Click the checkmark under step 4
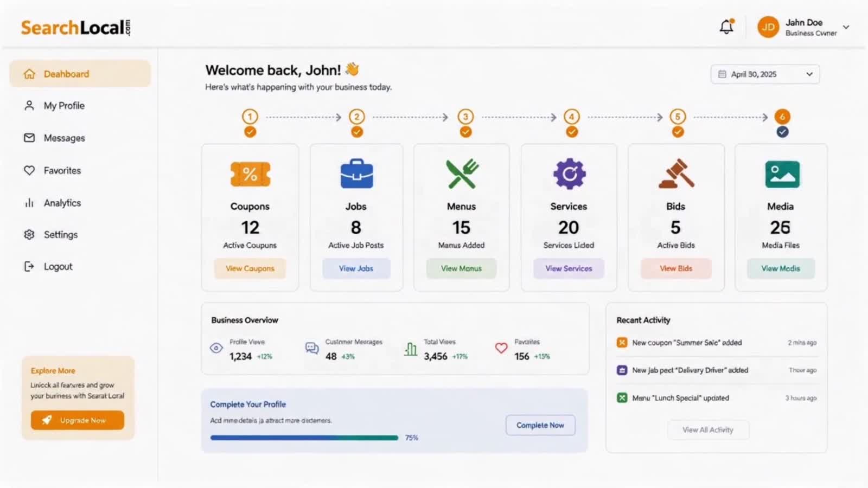Image resolution: width=868 pixels, height=488 pixels. pos(572,132)
